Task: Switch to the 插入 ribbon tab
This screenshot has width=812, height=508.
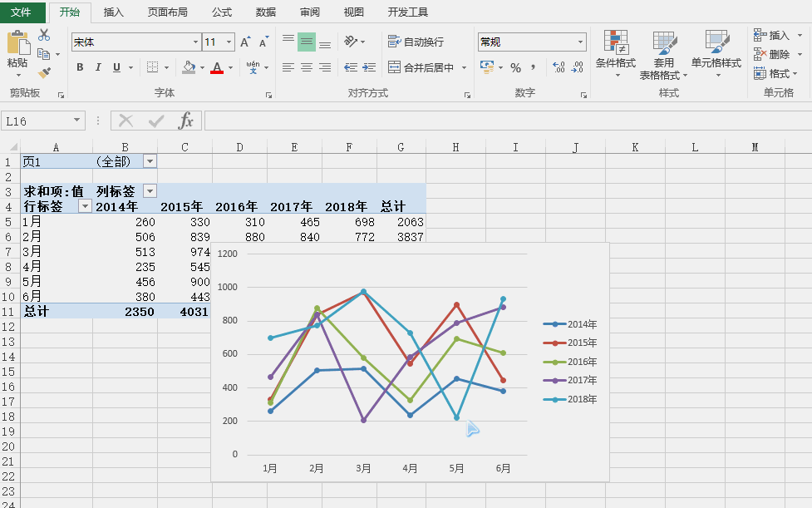Action: click(114, 12)
